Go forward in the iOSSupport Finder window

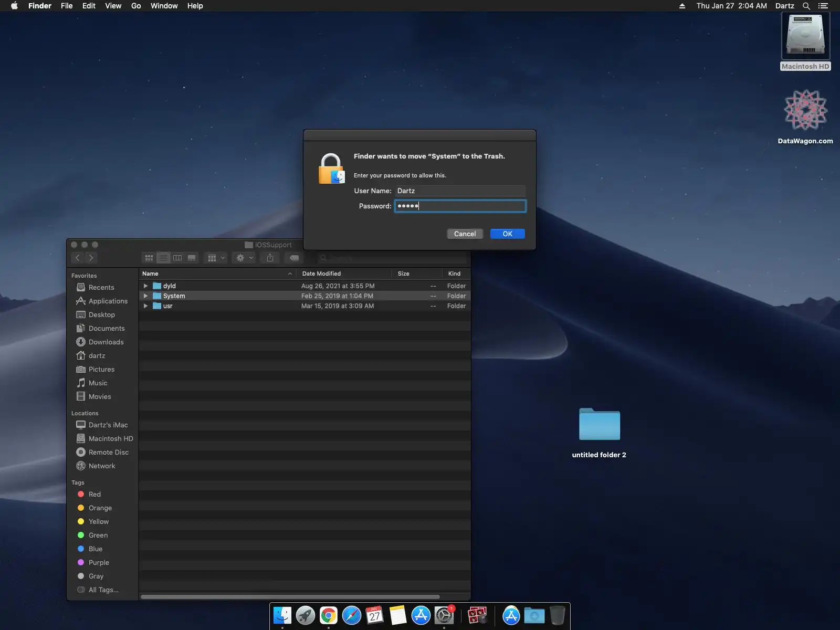pyautogui.click(x=91, y=257)
